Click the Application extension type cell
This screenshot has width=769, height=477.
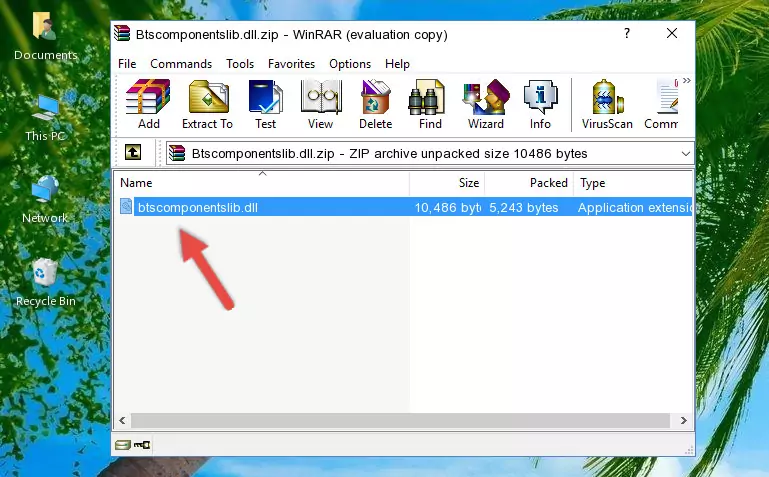pos(635,207)
